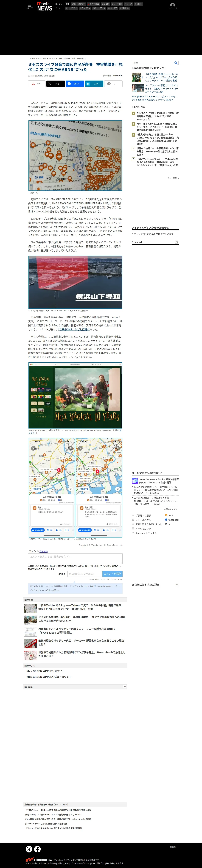202x868 pixels.
Task: Open the クラウド corner tag
Action: [x=74, y=8]
